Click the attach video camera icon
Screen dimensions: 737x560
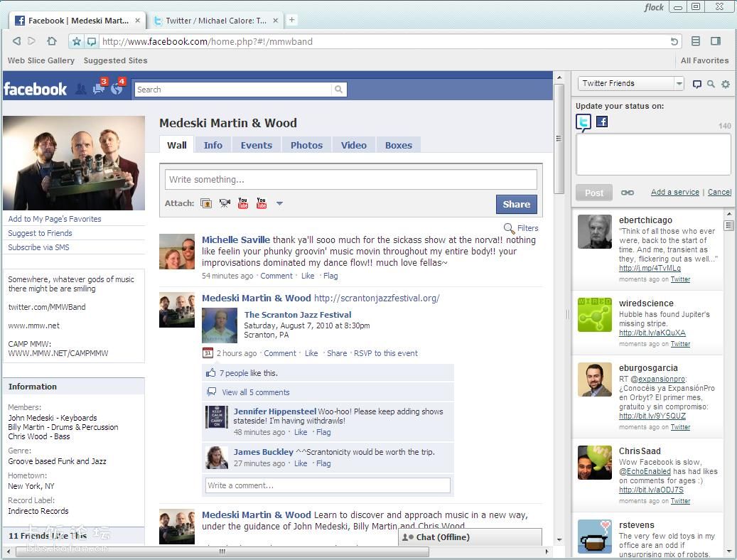click(225, 203)
